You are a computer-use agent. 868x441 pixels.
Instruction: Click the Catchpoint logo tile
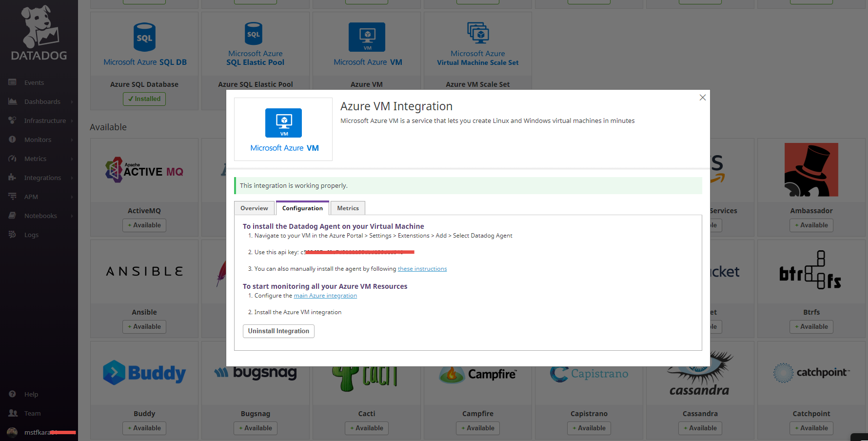811,373
